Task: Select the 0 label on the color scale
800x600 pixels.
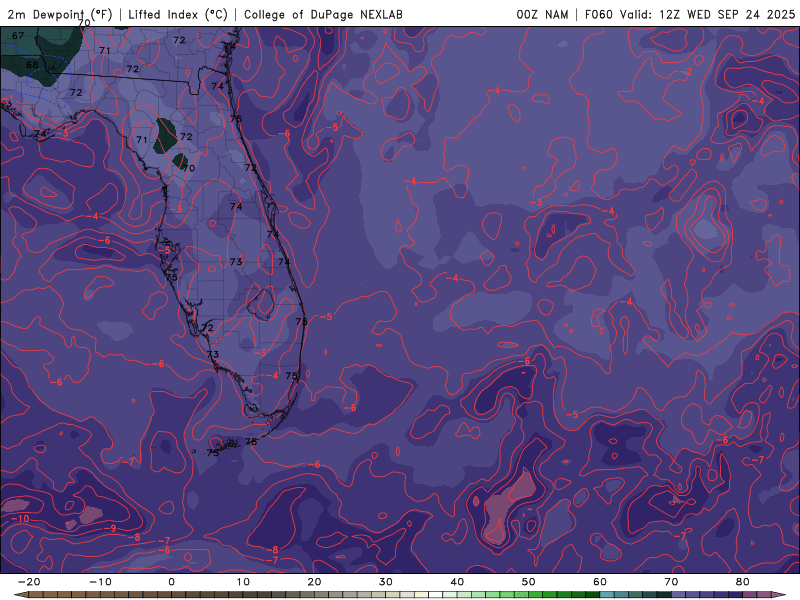Action: click(171, 582)
